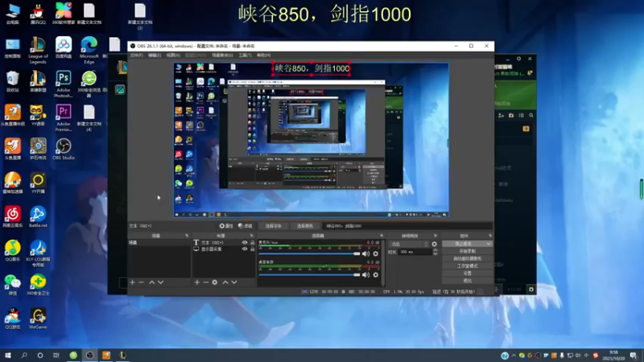Click the League icon in the taskbar
Image resolution: width=644 pixels, height=362 pixels.
[122, 356]
